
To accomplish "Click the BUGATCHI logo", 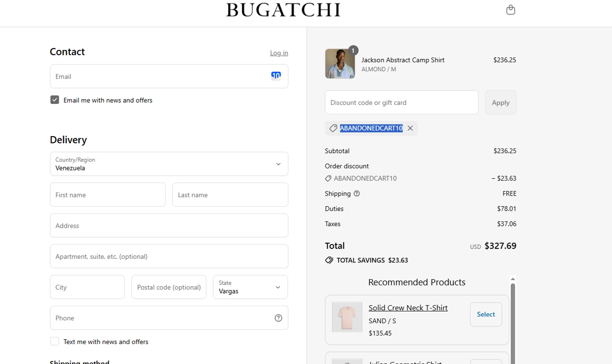I will [283, 10].
